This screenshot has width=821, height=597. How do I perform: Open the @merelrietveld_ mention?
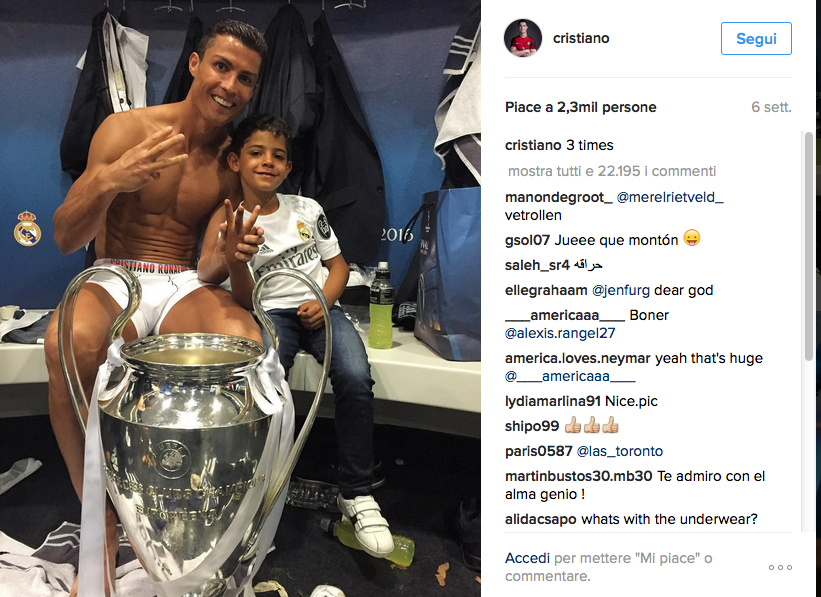(670, 197)
